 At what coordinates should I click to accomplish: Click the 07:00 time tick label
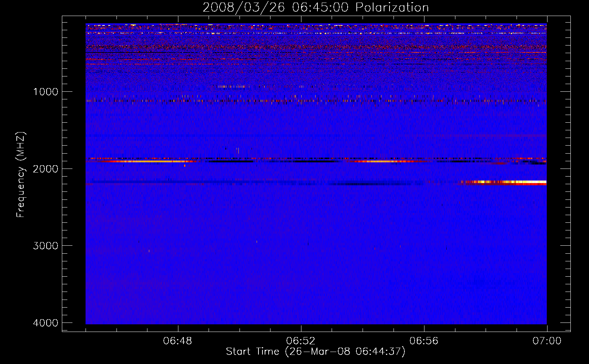[x=547, y=341]
